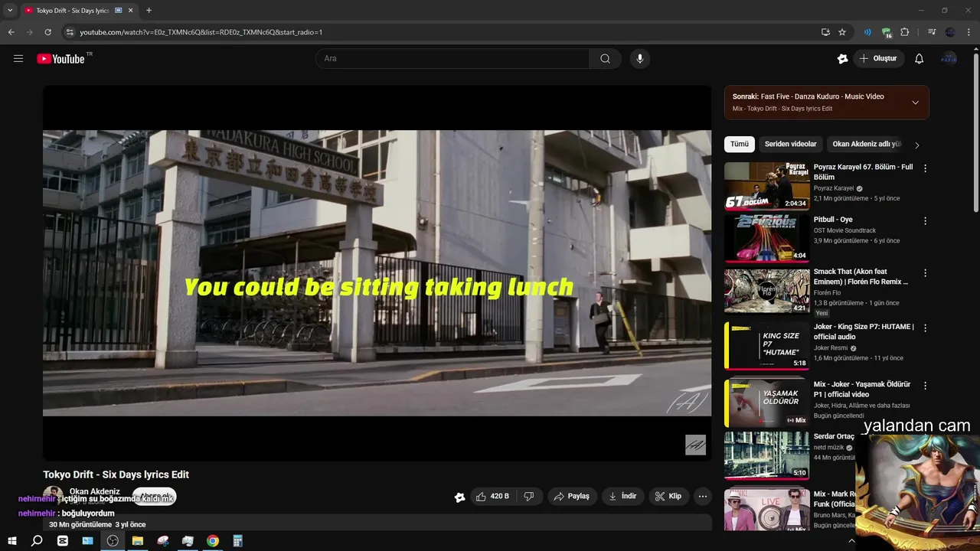The image size is (980, 551).
Task: Open the Okan Akdeniz channel name link
Action: [95, 491]
